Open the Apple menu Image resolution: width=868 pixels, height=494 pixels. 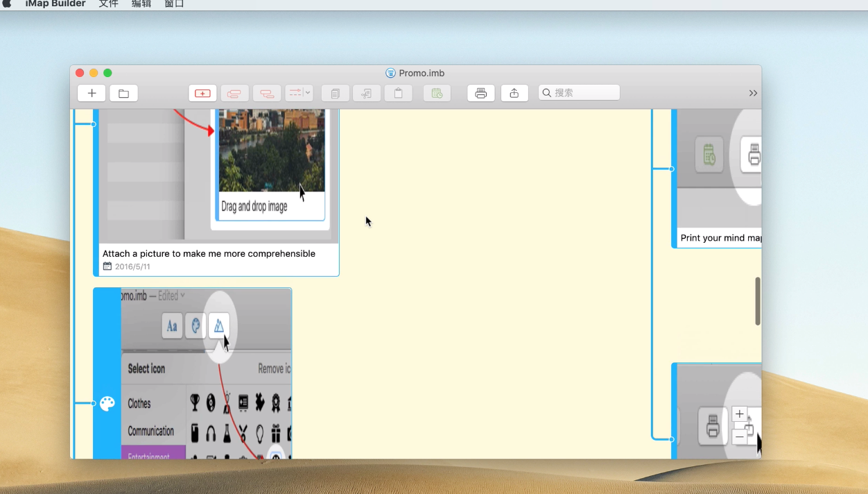(8, 3)
